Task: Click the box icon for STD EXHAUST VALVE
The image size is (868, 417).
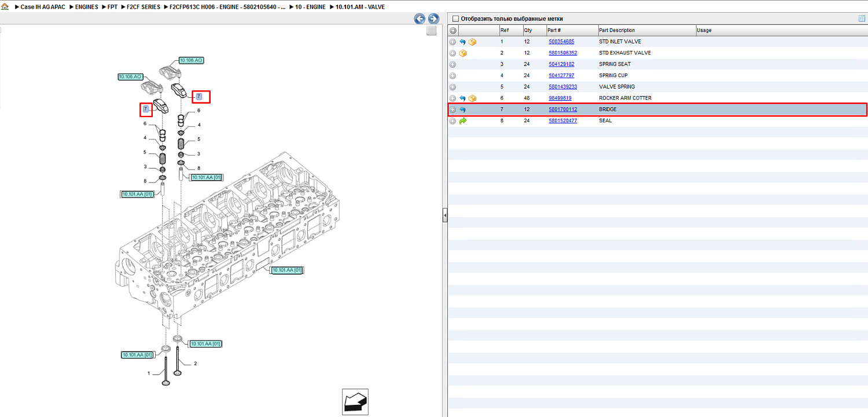Action: (x=463, y=53)
